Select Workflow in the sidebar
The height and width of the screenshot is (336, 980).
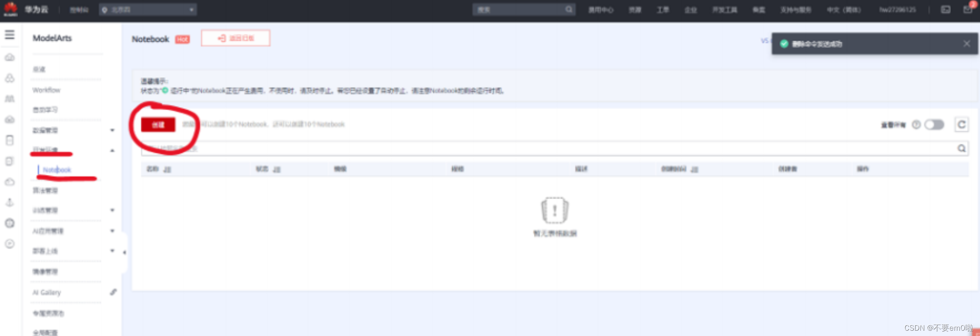[46, 90]
